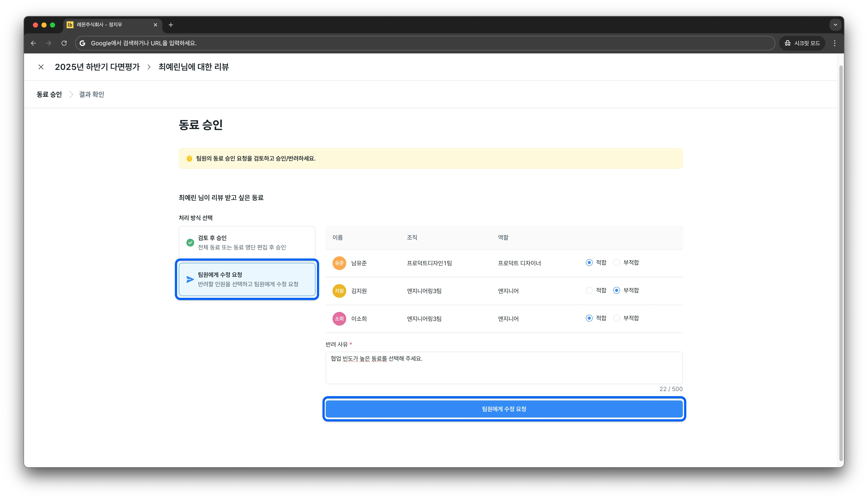Mark 남유준 as 적합

(x=589, y=263)
